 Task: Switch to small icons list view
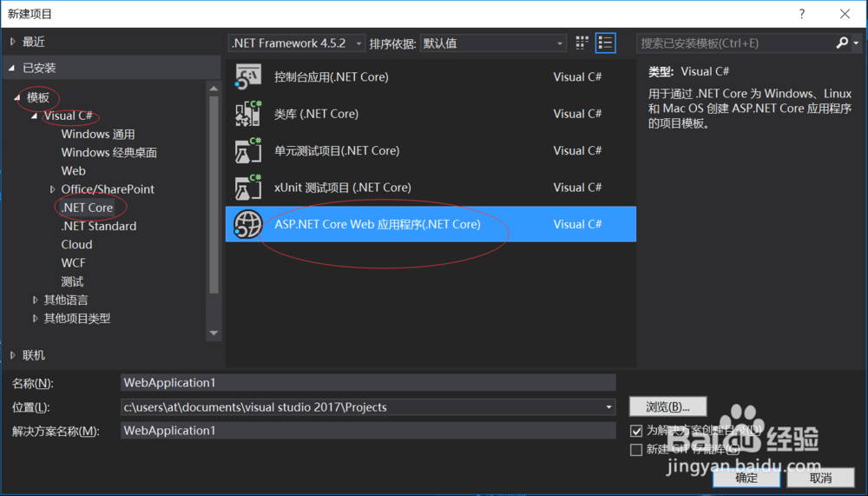605,43
